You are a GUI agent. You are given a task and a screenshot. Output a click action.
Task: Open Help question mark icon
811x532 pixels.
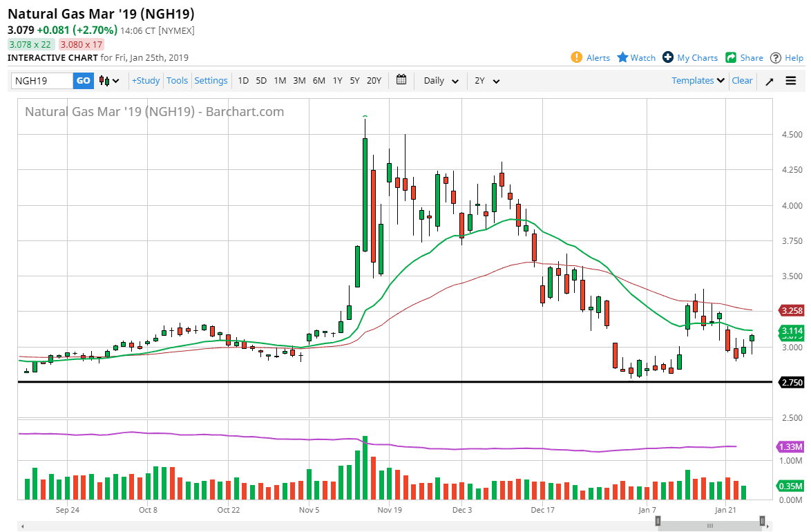pos(776,58)
